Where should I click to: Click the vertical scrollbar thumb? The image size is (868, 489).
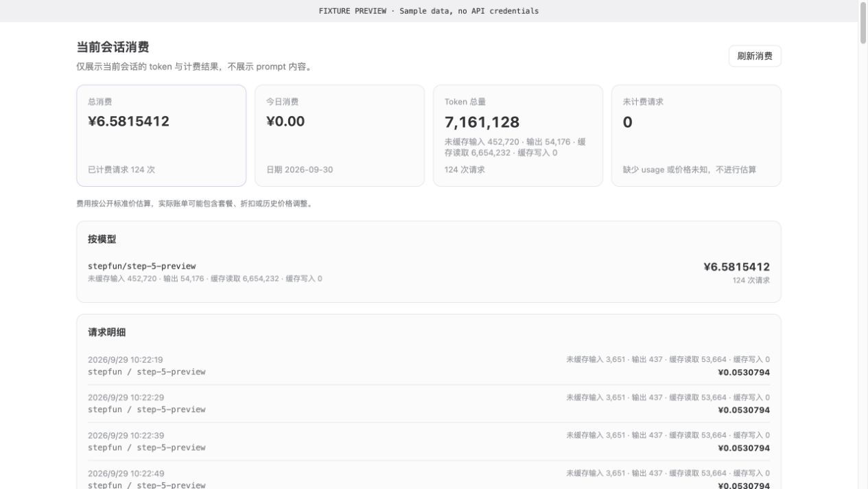click(x=863, y=23)
